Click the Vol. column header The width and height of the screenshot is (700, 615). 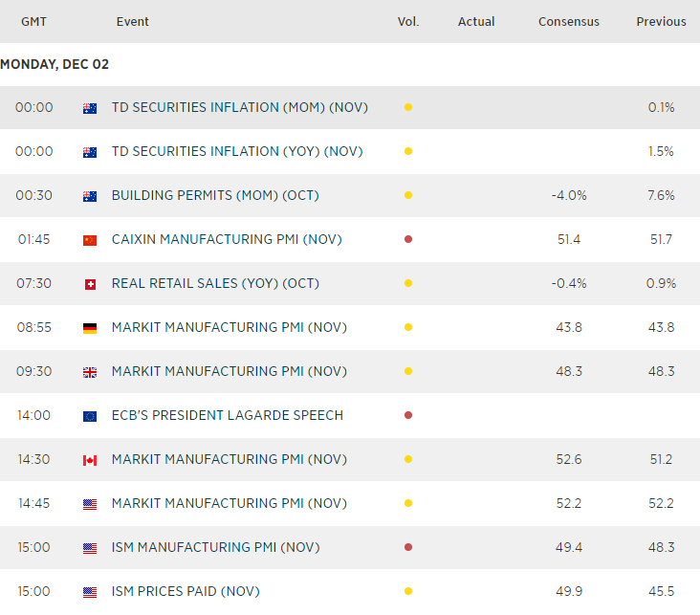point(408,22)
